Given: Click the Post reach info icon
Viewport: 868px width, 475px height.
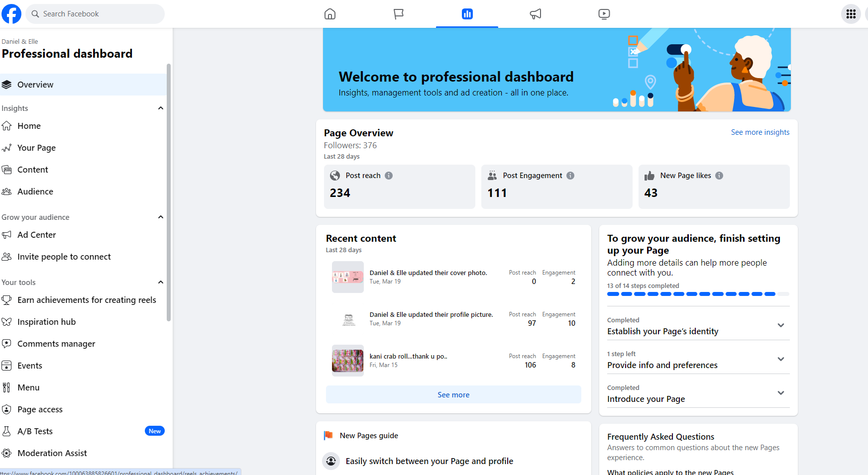Looking at the screenshot, I should [389, 176].
